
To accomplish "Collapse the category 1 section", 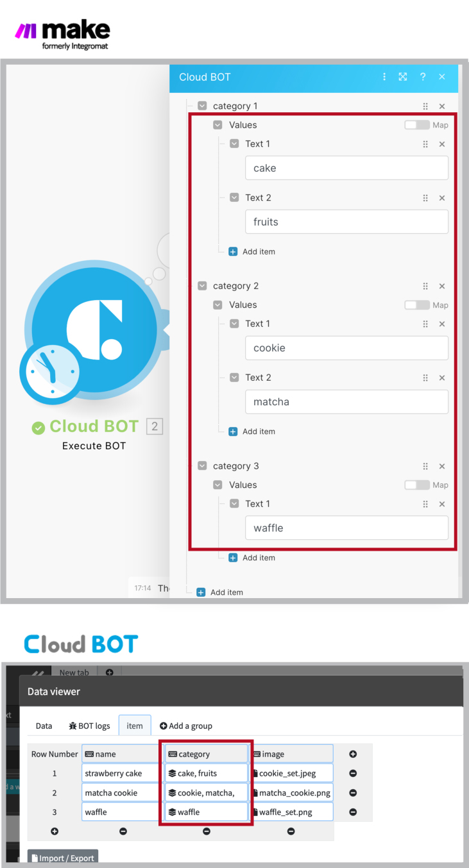I will [x=202, y=106].
